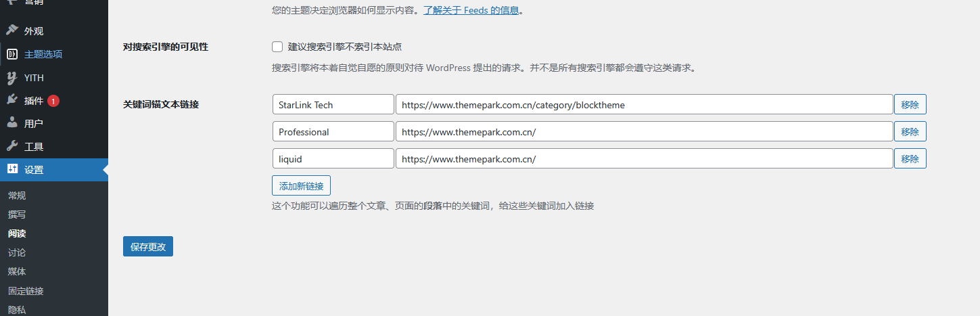Image resolution: width=980 pixels, height=316 pixels.
Task: Open the 设置 menu
Action: click(54, 170)
